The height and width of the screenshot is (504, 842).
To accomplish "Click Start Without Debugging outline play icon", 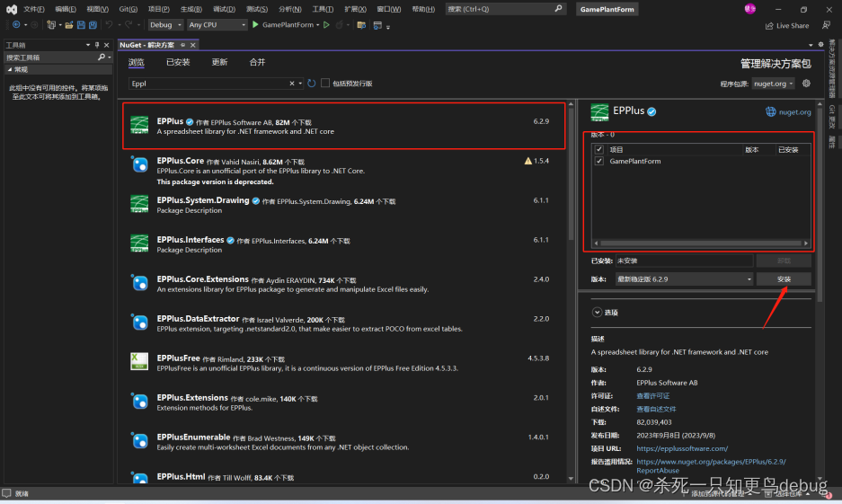I will 326,24.
